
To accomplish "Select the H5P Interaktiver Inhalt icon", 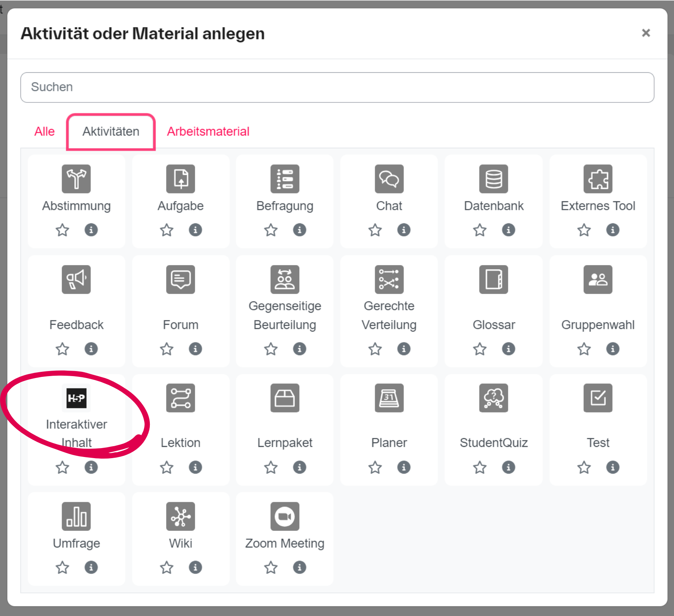I will (x=76, y=398).
